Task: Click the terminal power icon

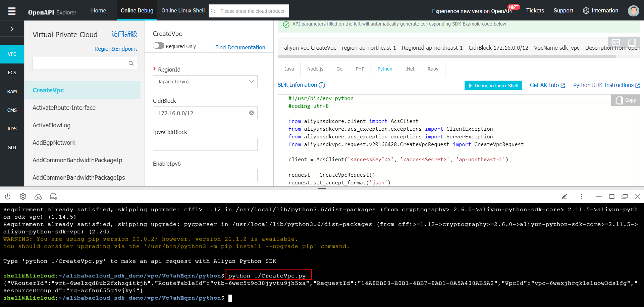Action: point(8,196)
